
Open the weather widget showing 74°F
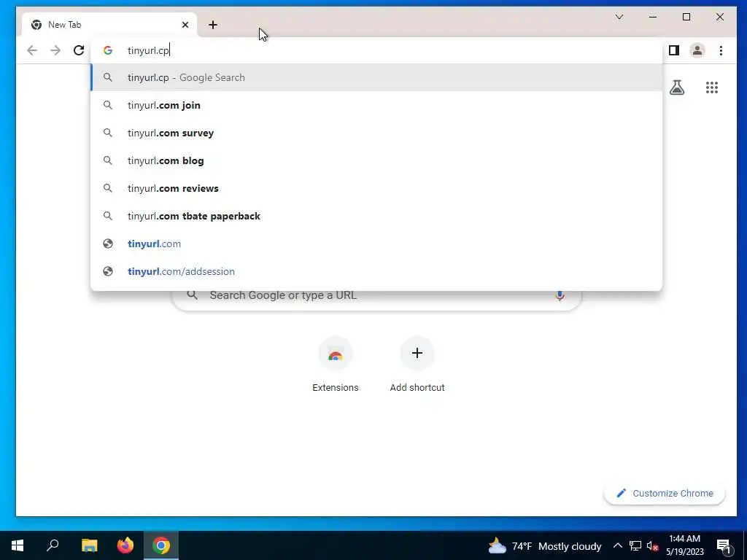(544, 546)
